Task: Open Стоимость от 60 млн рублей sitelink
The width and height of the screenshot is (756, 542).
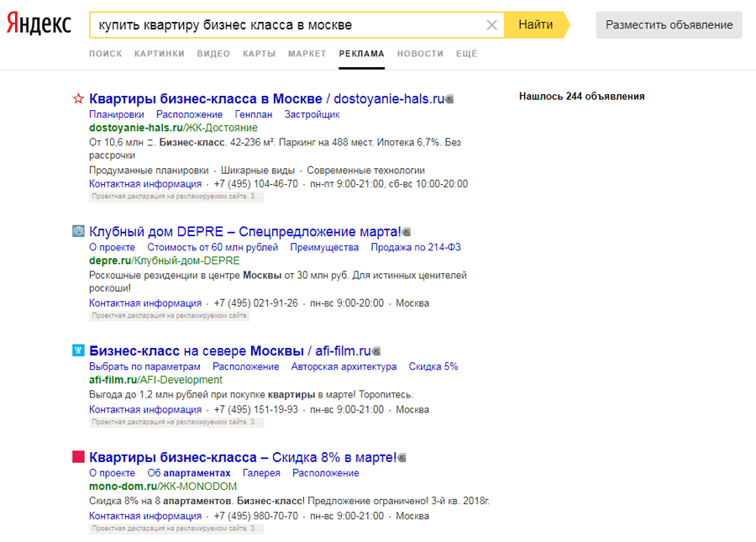Action: [213, 247]
